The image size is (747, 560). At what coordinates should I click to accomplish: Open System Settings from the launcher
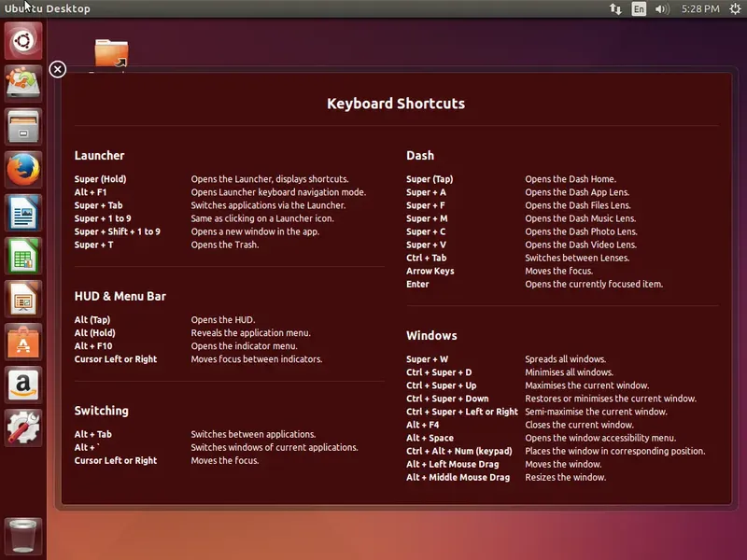point(23,428)
